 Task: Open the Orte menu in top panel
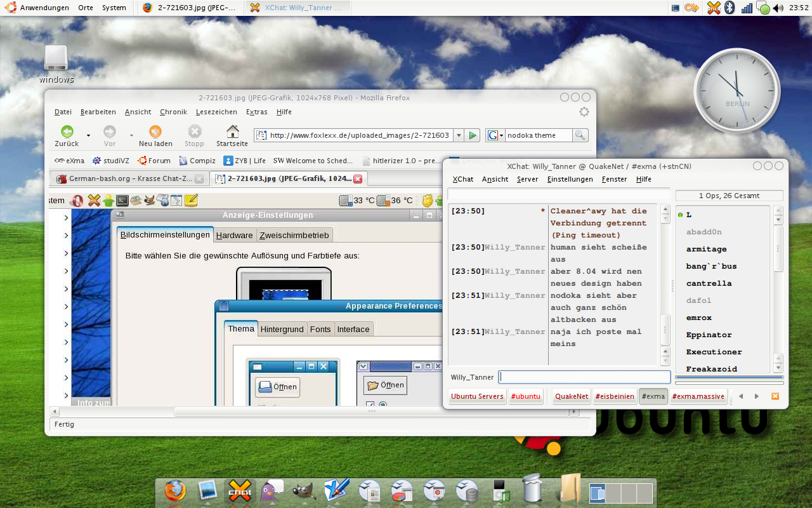(86, 8)
